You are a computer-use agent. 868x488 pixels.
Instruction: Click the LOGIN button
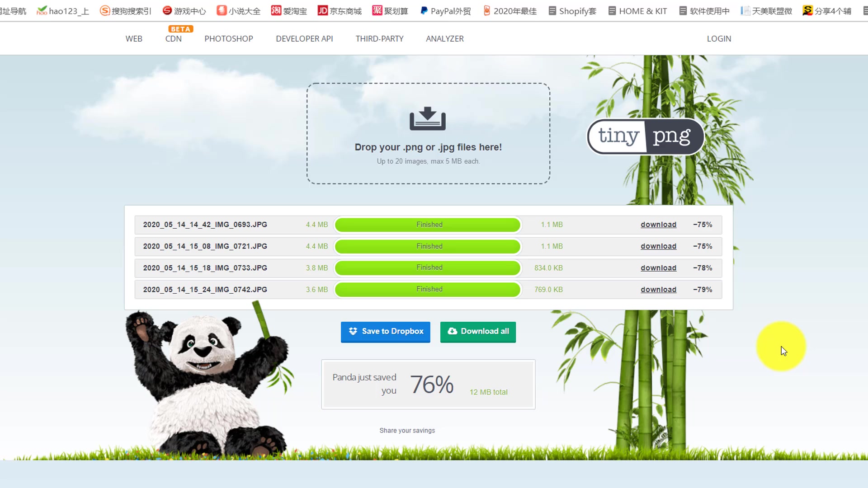pos(719,38)
